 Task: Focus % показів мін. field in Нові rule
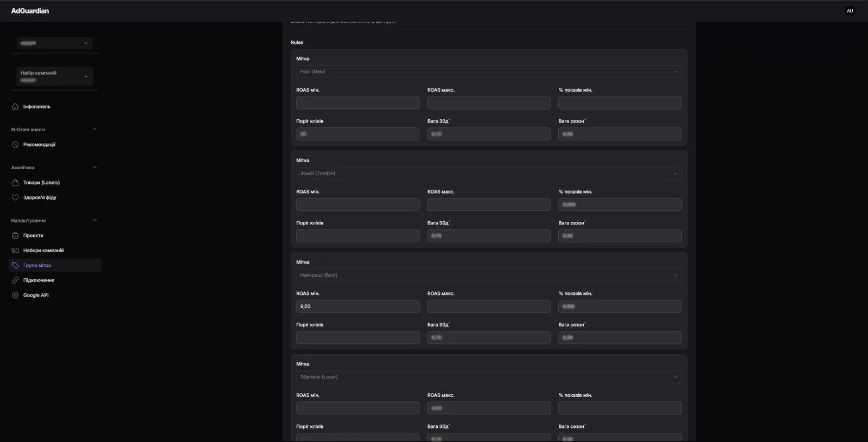coord(620,103)
